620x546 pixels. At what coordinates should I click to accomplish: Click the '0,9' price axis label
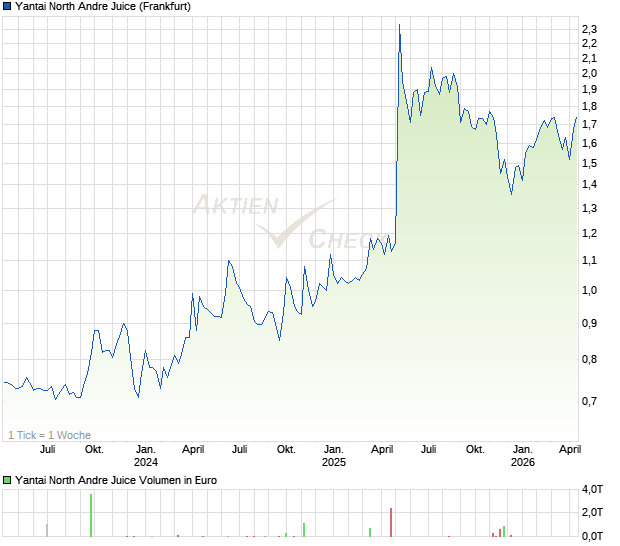click(x=589, y=323)
